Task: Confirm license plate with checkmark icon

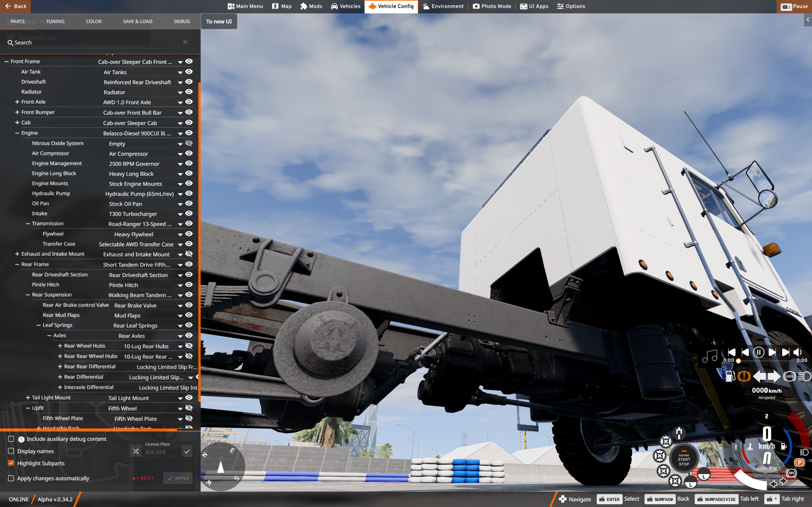Action: point(187,451)
